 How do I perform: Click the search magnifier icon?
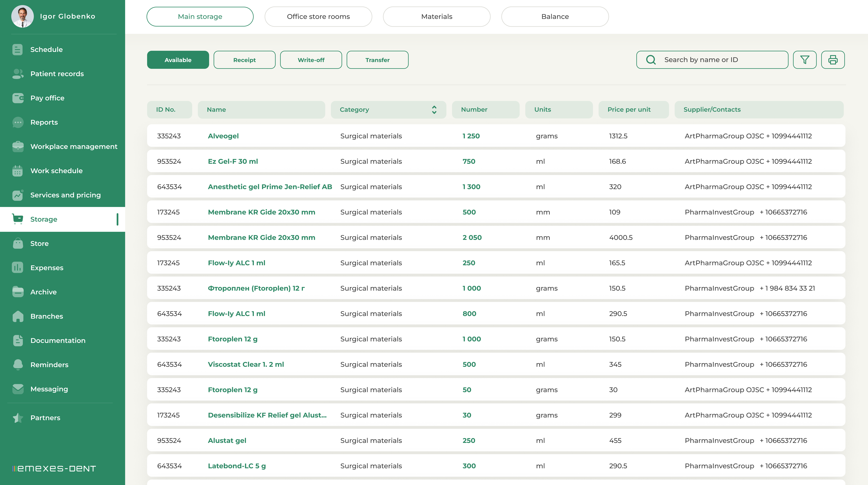[651, 60]
